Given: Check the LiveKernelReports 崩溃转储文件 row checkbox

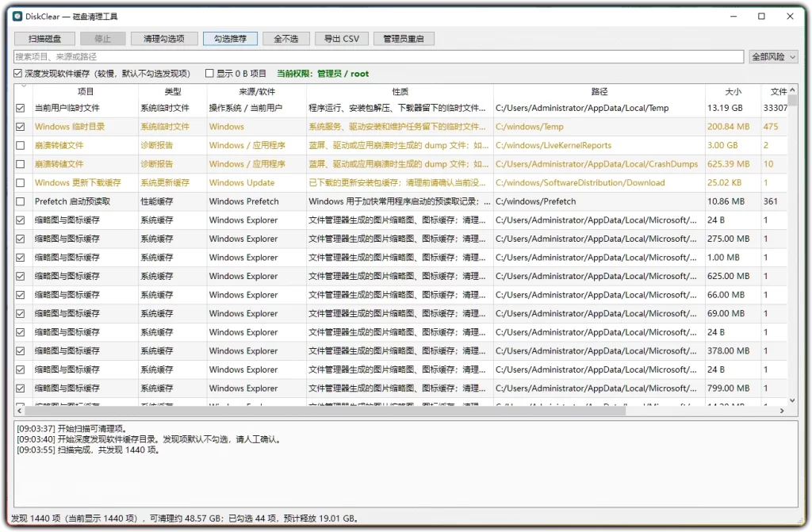Looking at the screenshot, I should click(x=20, y=146).
